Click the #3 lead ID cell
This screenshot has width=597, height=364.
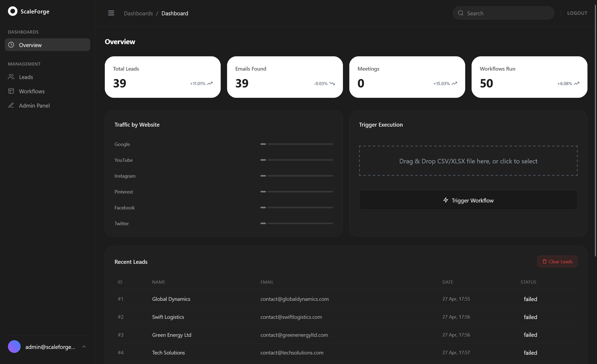pos(121,335)
